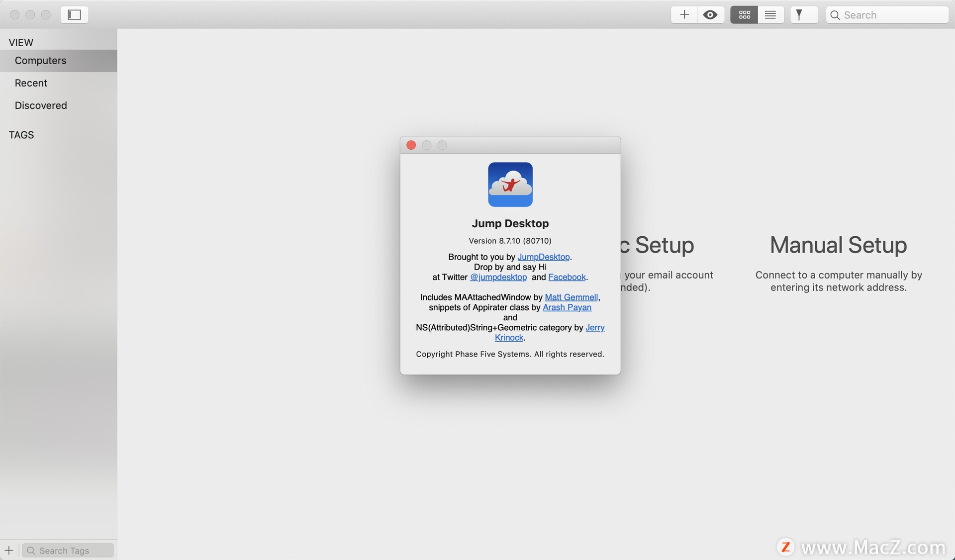Viewport: 955px width, 560px height.
Task: Select the sidebar toggle icon
Action: [73, 14]
